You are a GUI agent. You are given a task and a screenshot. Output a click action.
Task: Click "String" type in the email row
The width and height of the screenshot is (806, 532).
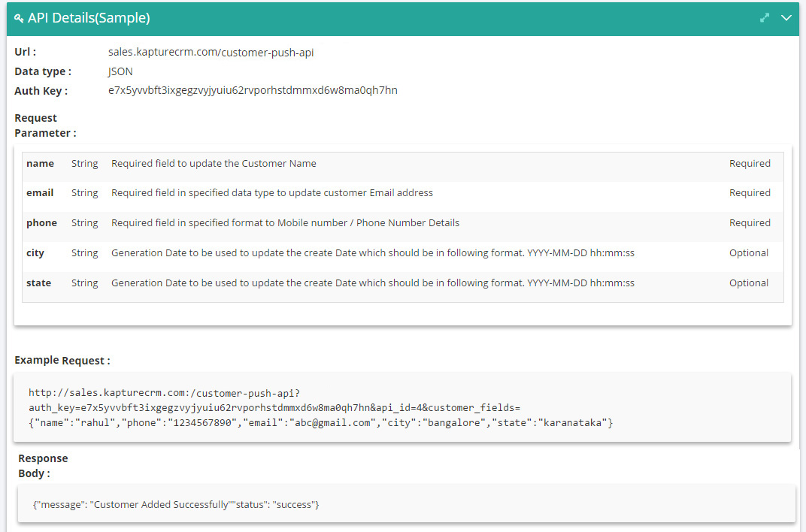[85, 193]
